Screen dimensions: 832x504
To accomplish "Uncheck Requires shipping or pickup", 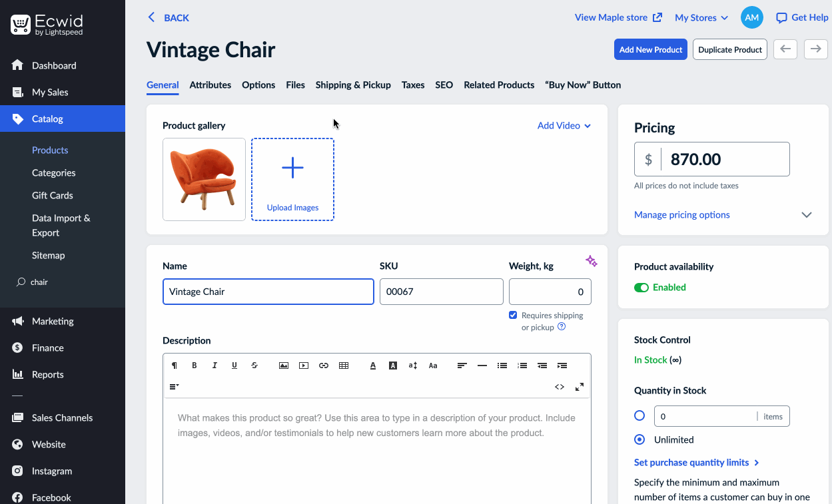I will coord(513,315).
